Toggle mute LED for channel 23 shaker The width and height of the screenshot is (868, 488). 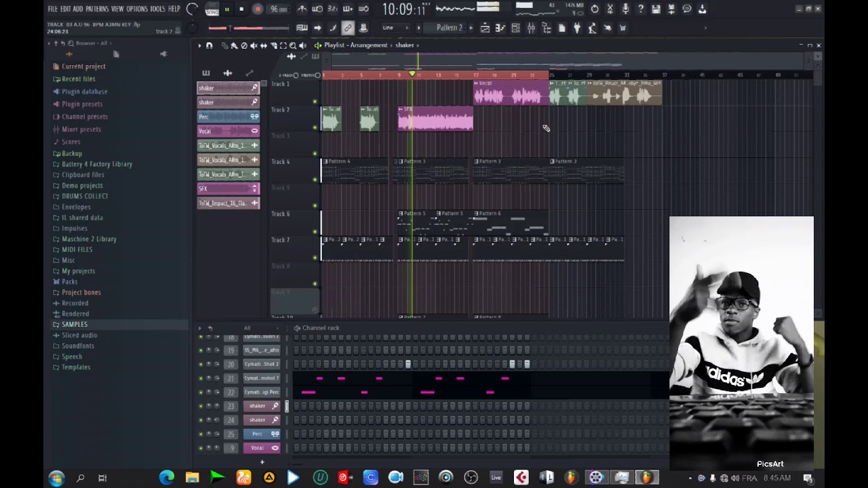coord(201,406)
